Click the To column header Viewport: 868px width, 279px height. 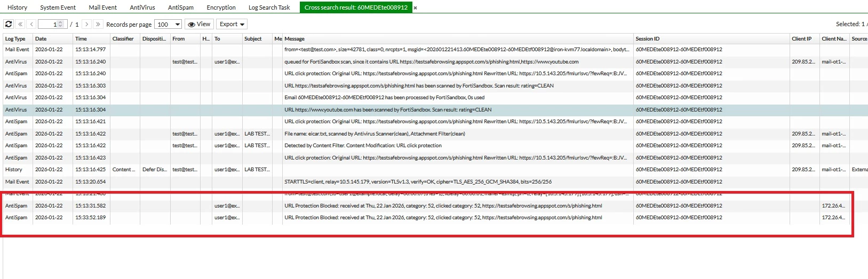(x=227, y=39)
